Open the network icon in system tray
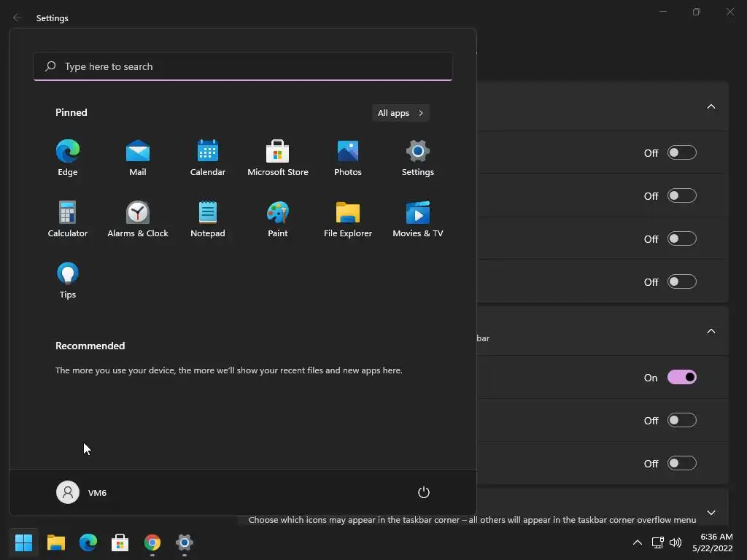 (x=658, y=542)
